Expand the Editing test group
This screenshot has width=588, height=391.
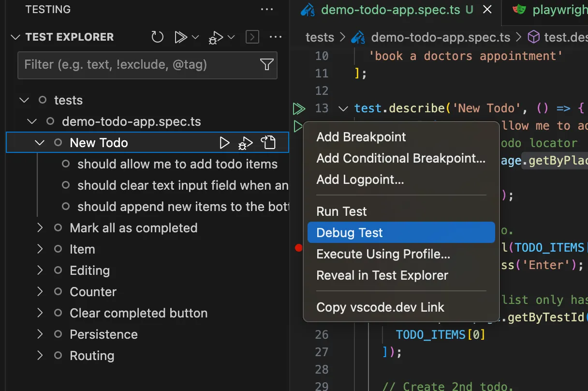(40, 271)
